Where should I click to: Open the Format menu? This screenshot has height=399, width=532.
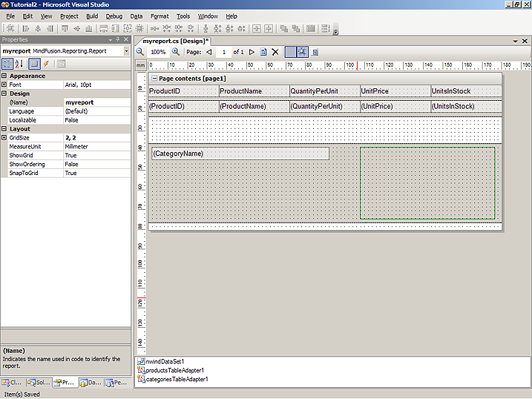159,16
